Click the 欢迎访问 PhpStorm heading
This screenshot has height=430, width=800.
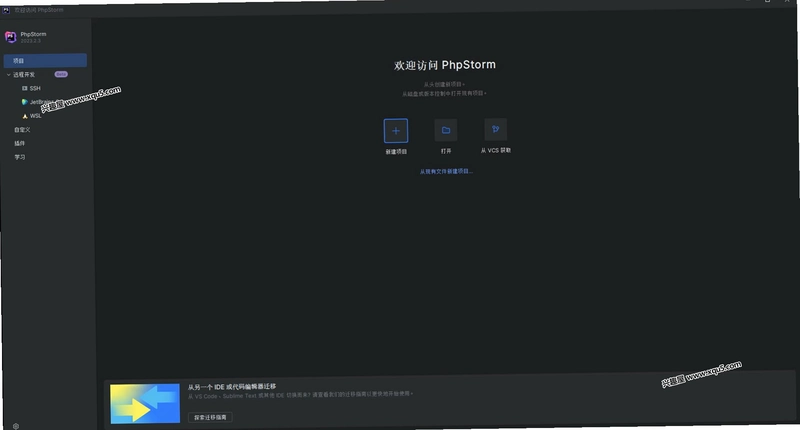[445, 65]
